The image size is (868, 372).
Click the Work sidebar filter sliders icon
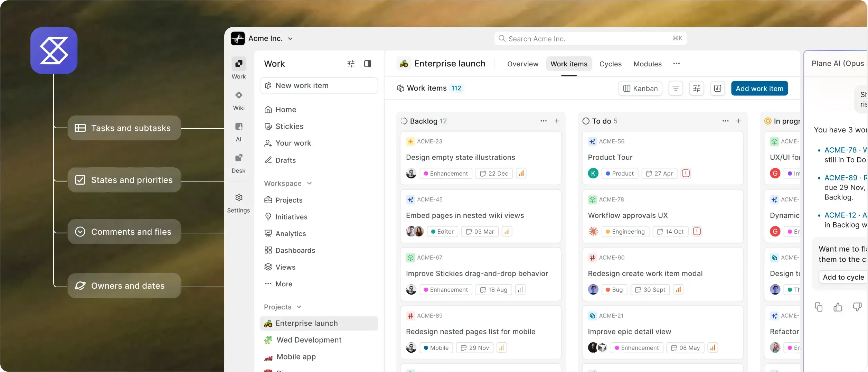pos(351,64)
